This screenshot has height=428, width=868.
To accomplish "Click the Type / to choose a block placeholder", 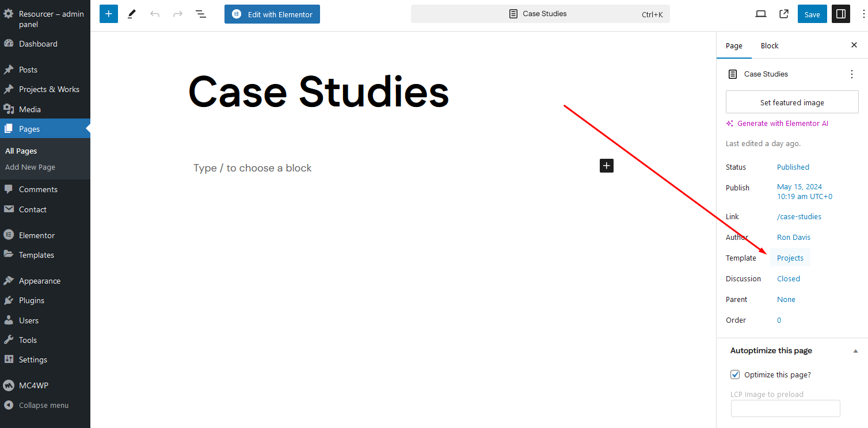I will (x=253, y=168).
